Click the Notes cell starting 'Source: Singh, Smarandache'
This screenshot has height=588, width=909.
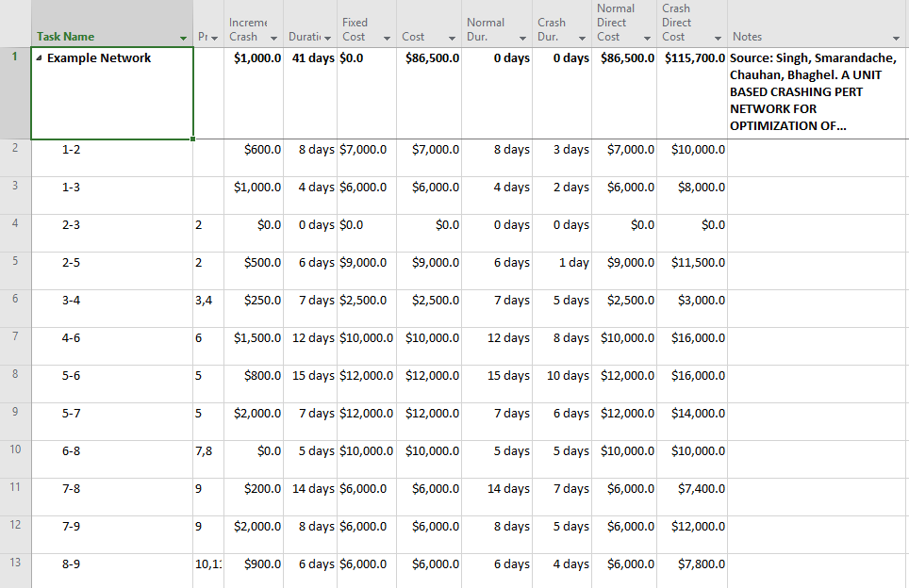[818, 93]
